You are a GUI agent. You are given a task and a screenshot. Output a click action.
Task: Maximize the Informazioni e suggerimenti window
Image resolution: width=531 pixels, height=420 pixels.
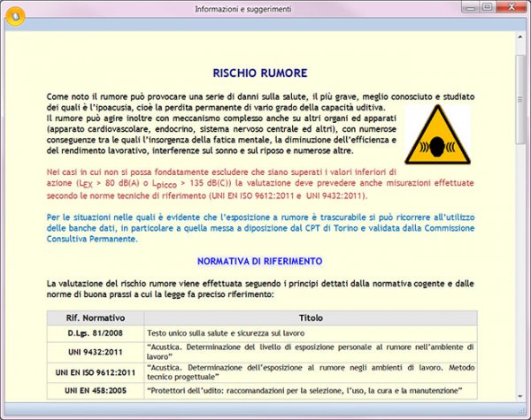tap(486, 8)
